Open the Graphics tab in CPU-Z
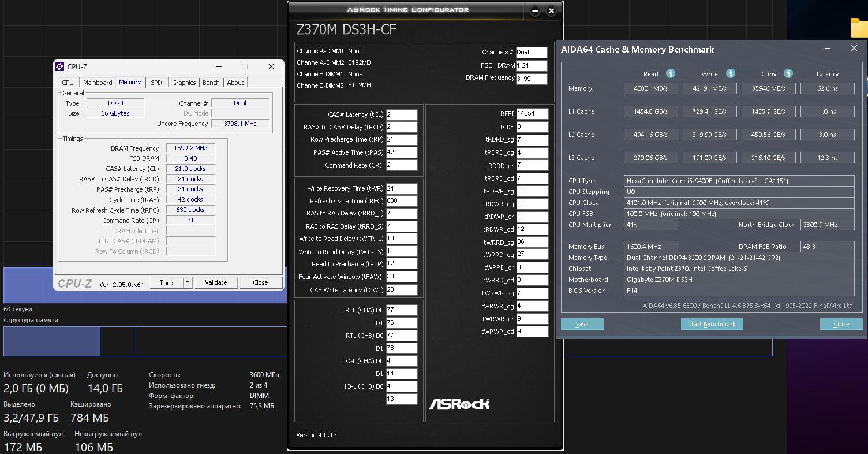The height and width of the screenshot is (454, 868). (184, 83)
